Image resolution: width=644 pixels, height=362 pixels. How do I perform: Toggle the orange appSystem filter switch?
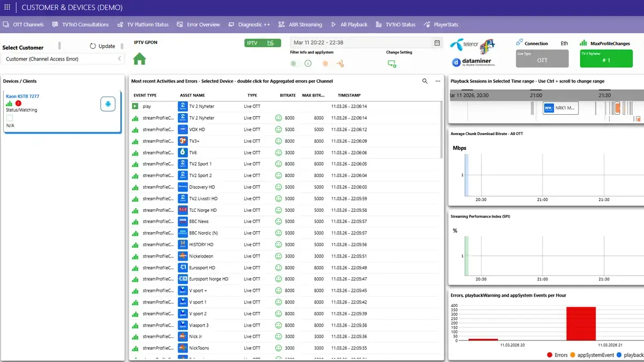pyautogui.click(x=325, y=63)
